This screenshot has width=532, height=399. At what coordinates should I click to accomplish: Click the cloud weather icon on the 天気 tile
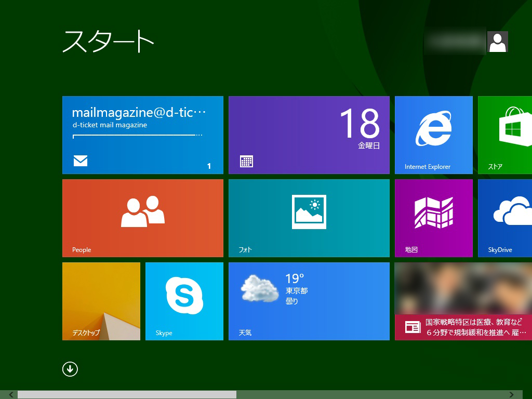tap(259, 288)
